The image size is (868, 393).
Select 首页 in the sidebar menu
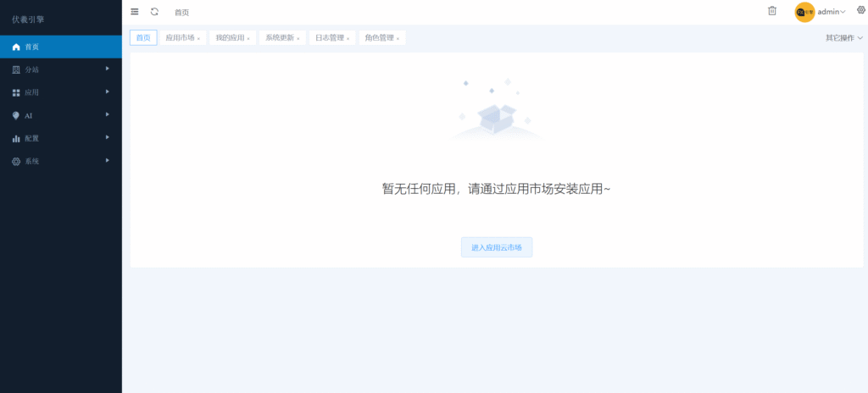(61, 47)
